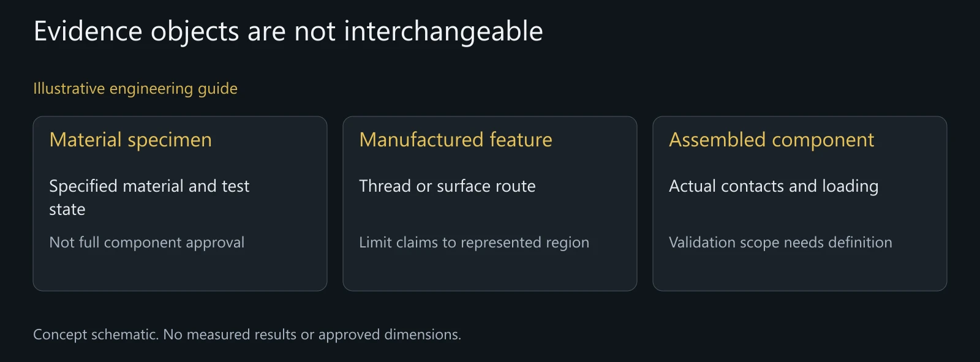Click the 'Evidence objects are not interchangeable' title
The height and width of the screenshot is (362, 980).
(288, 32)
